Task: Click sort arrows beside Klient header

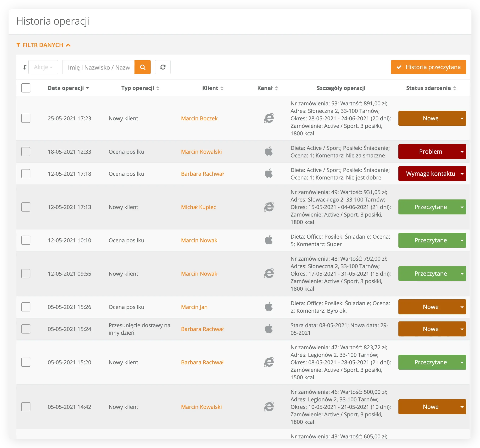Action: point(222,88)
